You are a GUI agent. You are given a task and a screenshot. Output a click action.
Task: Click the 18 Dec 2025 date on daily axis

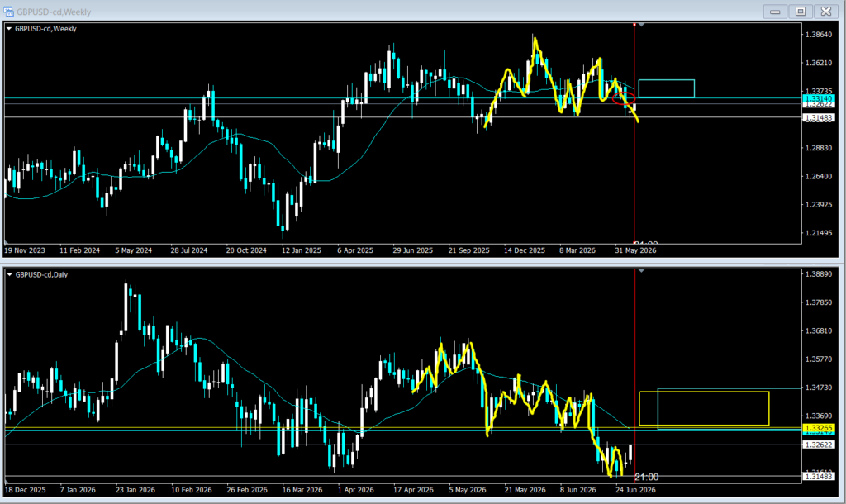click(26, 490)
